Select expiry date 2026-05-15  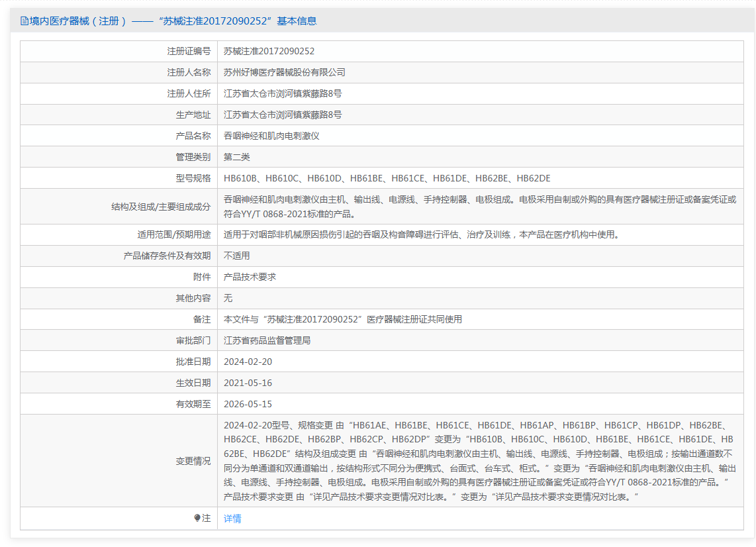[x=248, y=404]
